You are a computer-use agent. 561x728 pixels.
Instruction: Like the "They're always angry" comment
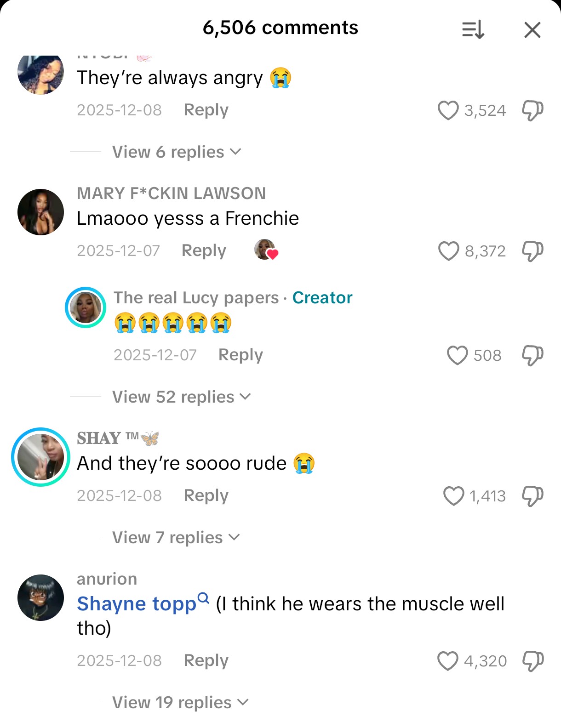(x=448, y=110)
